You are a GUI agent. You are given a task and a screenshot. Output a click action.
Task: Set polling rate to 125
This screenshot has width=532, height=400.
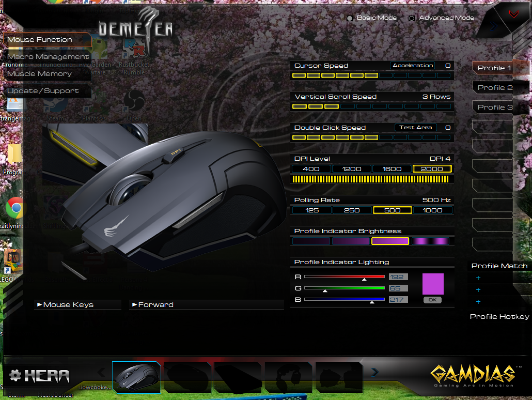[312, 210]
